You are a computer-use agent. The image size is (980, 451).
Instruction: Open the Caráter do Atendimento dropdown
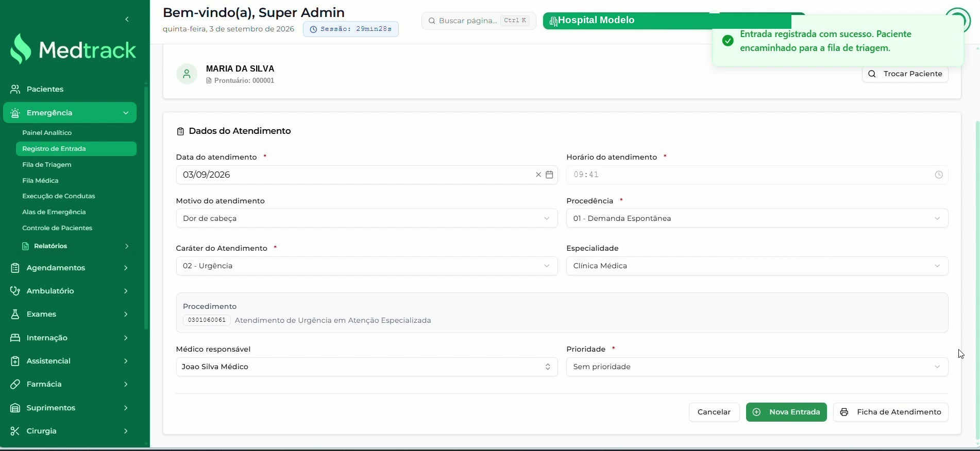(367, 266)
